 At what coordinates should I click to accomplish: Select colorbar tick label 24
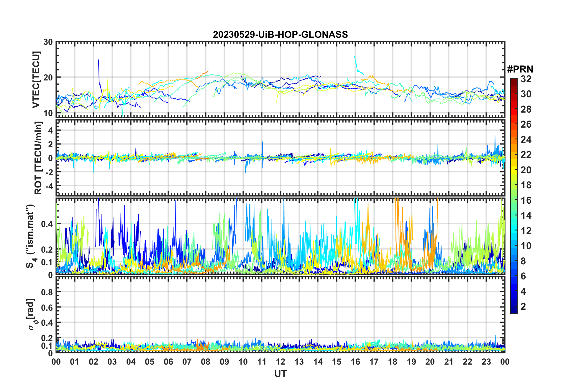[526, 139]
